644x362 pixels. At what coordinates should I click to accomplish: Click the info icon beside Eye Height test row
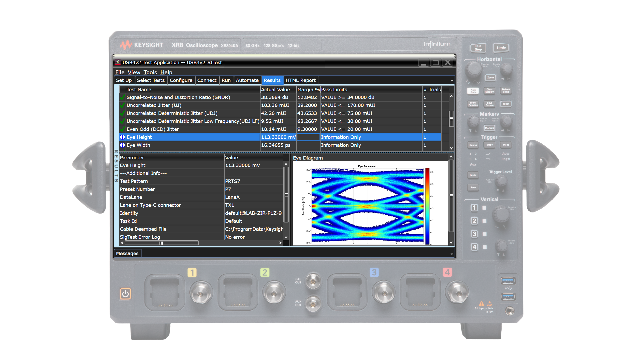coord(123,137)
